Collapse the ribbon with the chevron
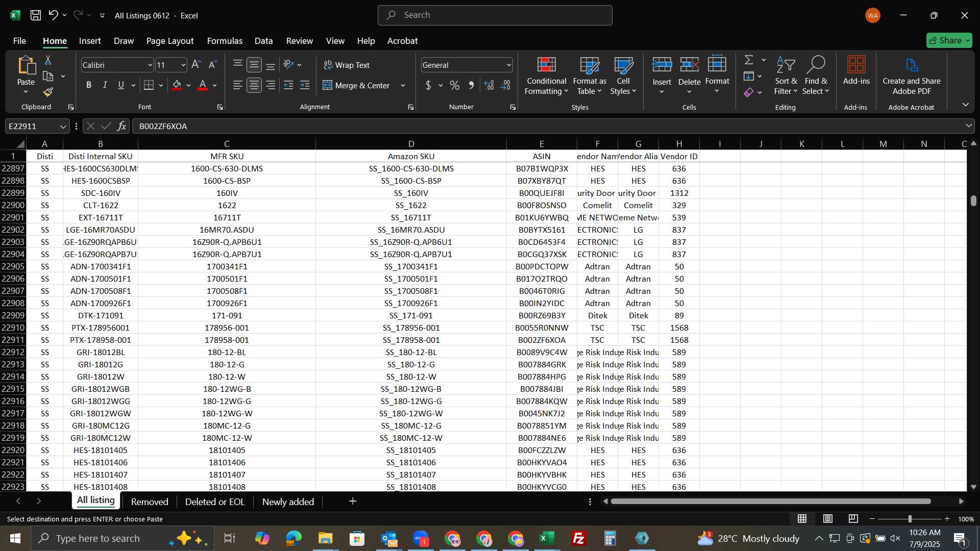The image size is (980, 551). click(965, 105)
